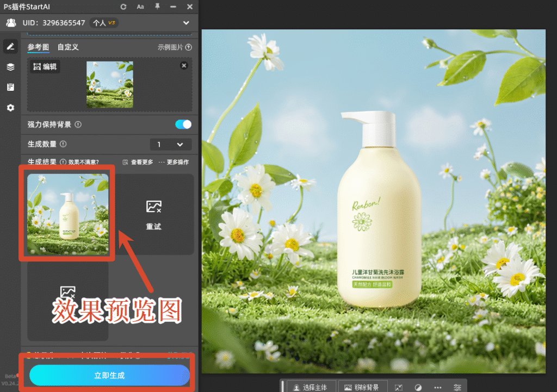Click the UID: 3296365547 text

54,23
